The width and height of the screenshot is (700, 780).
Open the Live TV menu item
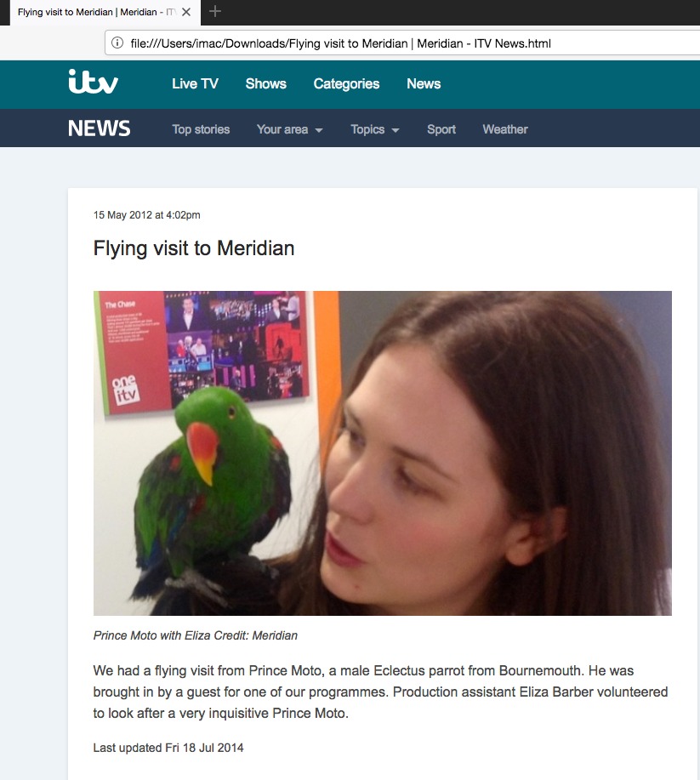click(195, 83)
